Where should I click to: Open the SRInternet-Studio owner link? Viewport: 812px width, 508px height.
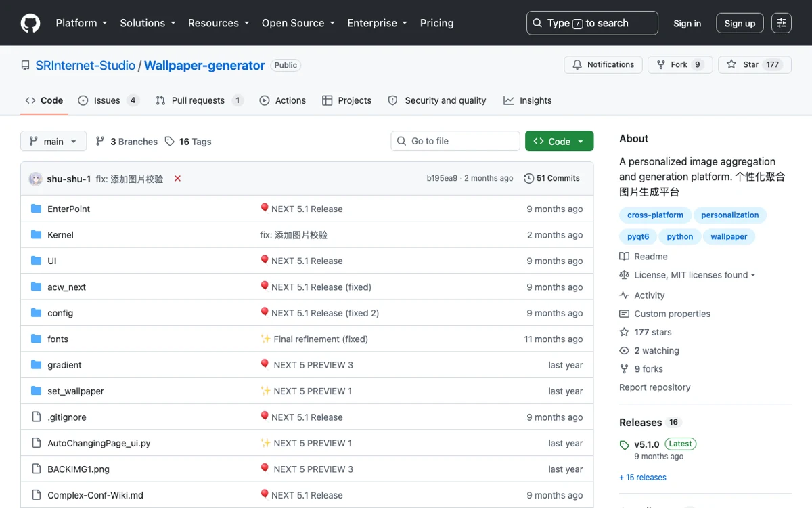click(x=85, y=66)
